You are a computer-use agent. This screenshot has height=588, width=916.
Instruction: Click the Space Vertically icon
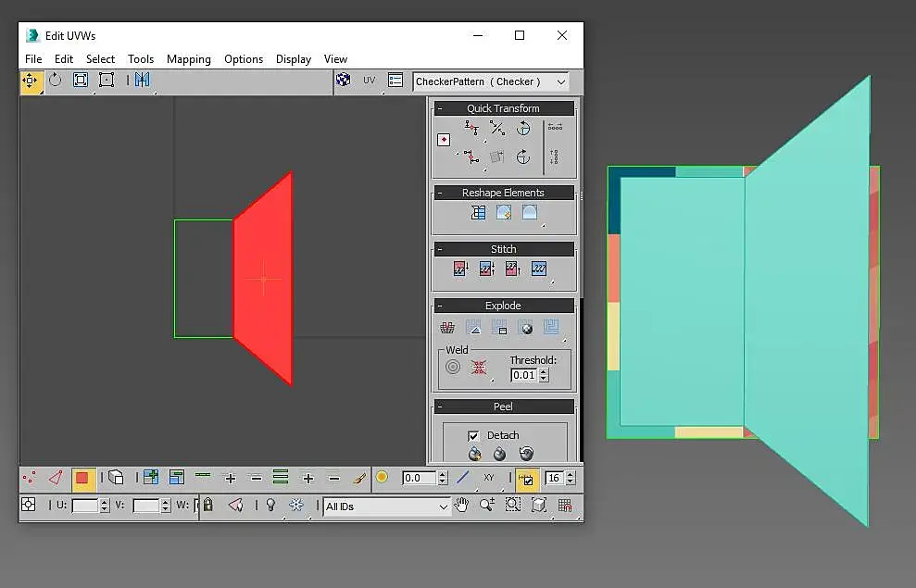(555, 156)
